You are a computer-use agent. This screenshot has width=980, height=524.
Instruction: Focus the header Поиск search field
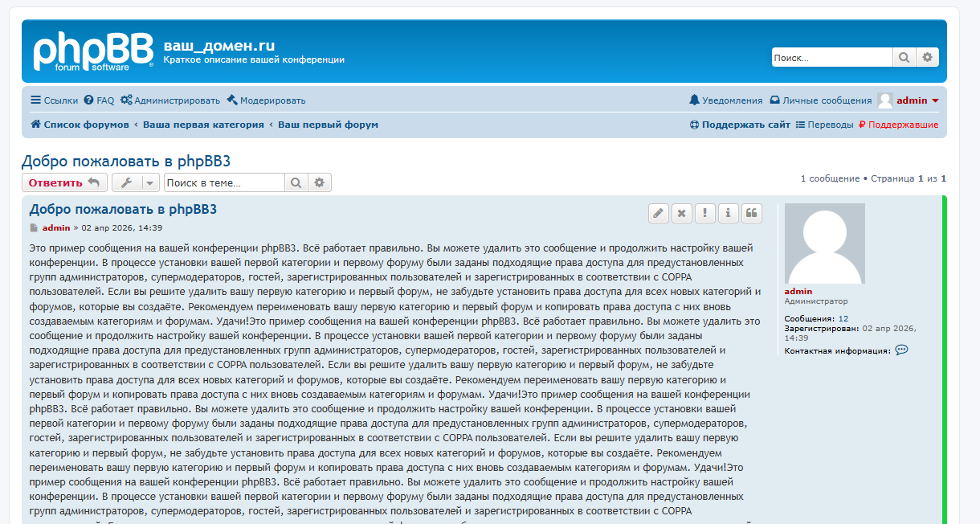832,57
